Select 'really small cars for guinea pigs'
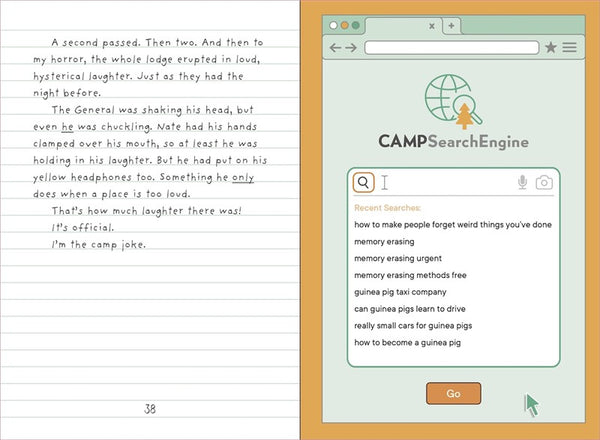The height and width of the screenshot is (440, 600). (x=413, y=326)
